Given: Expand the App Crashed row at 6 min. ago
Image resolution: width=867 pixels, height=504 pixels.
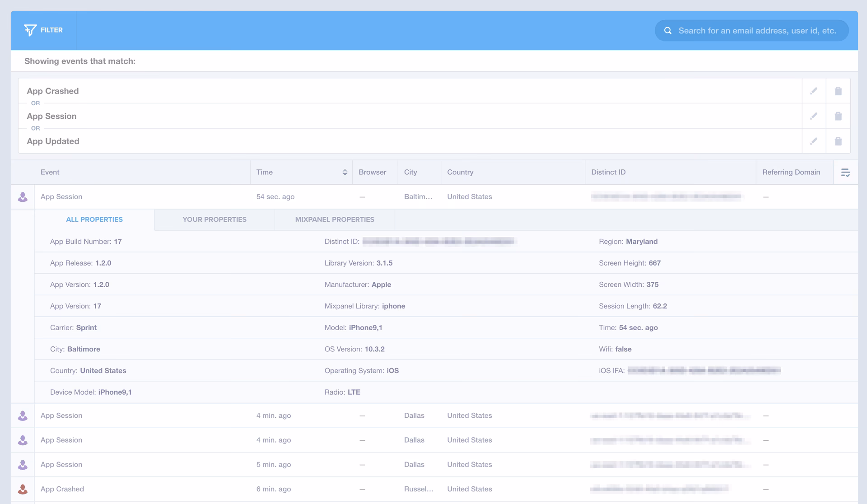Looking at the screenshot, I should (x=433, y=489).
